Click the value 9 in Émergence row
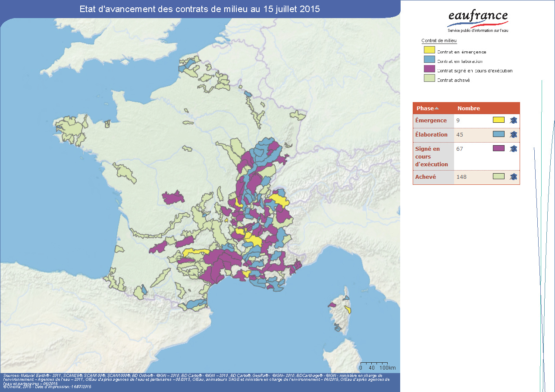Viewport: 555px width, 392px height. point(458,120)
